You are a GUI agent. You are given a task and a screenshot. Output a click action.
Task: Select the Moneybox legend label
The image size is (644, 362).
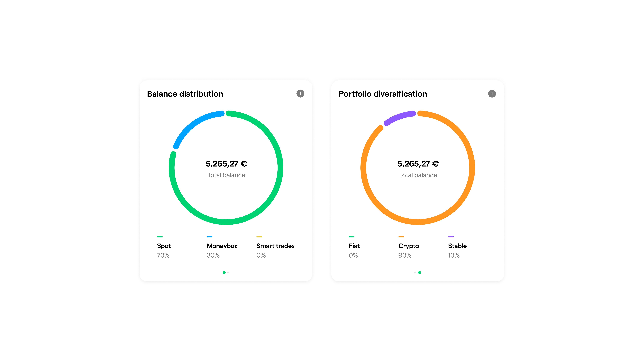click(x=222, y=246)
